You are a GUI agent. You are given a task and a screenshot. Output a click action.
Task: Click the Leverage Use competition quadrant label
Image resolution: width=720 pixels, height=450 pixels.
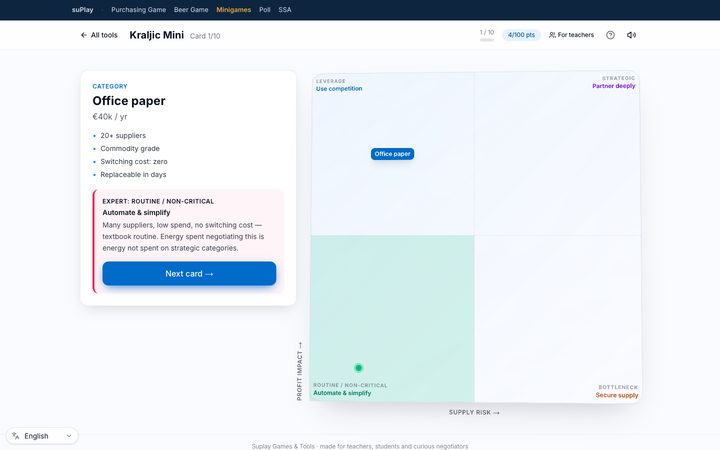339,85
